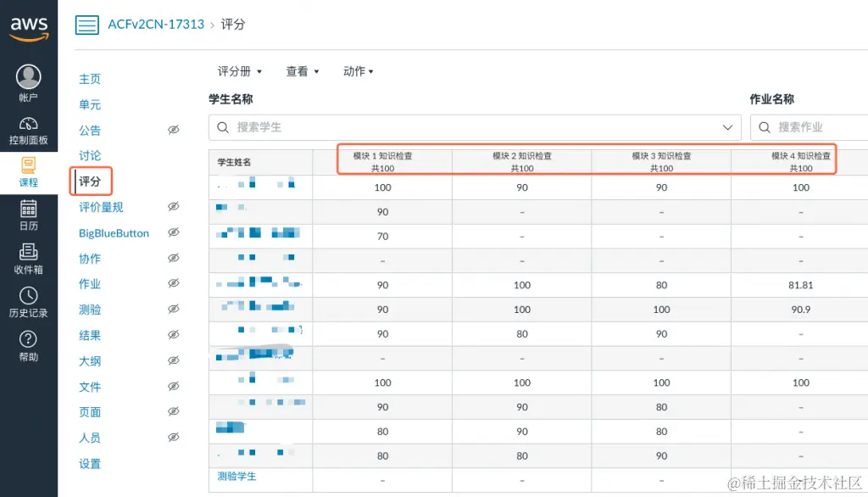Click the search icon in 搜索作业 field
The height and width of the screenshot is (497, 868).
(x=764, y=127)
